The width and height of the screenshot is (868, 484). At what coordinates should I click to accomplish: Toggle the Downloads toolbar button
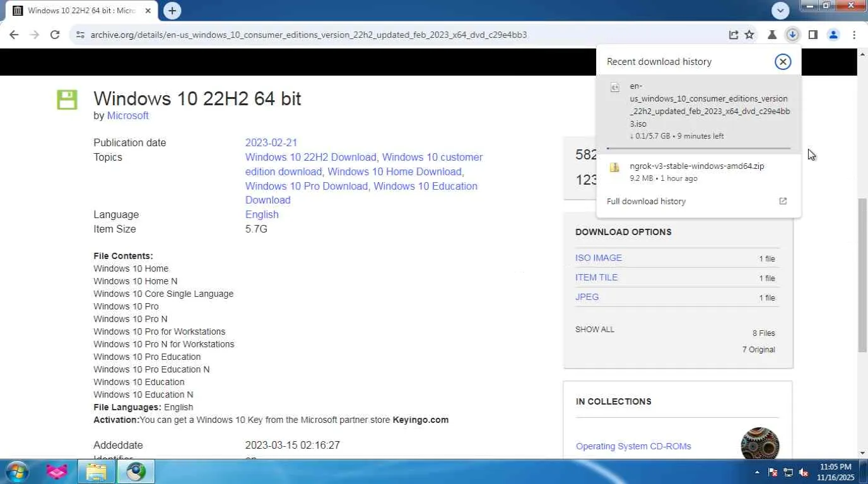(792, 35)
